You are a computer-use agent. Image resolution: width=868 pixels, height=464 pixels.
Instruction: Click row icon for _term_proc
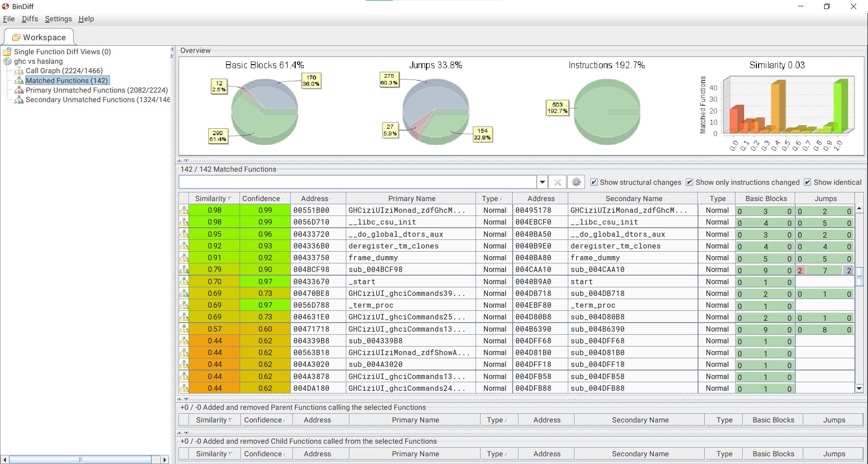click(184, 305)
